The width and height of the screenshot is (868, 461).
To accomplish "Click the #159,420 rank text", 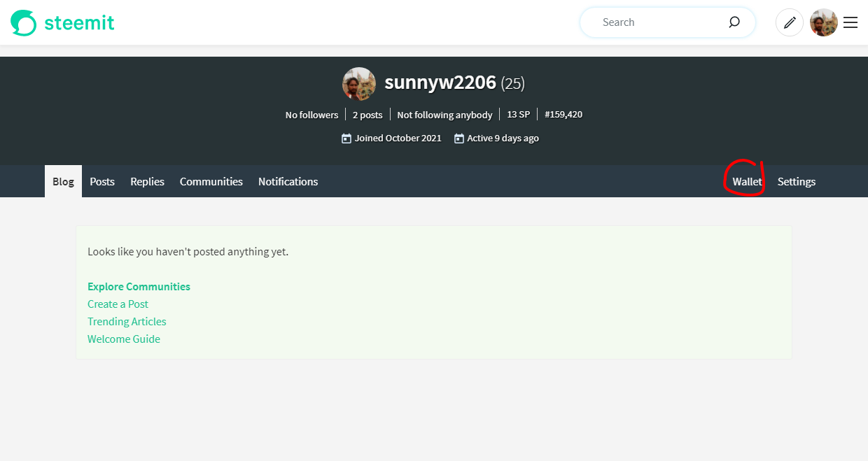I will coord(563,114).
